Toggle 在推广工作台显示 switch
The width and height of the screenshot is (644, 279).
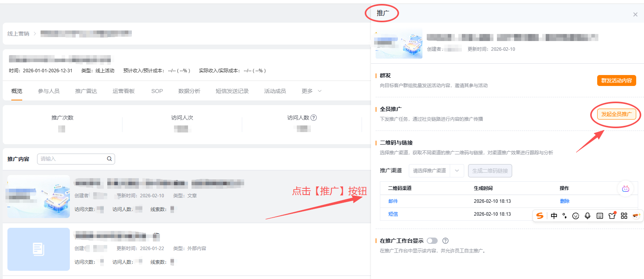tap(432, 241)
